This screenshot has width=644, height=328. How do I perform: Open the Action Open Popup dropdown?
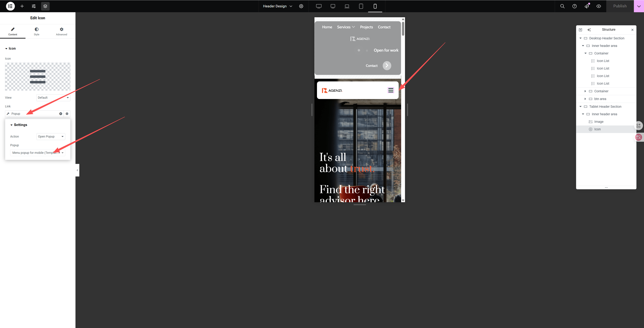click(51, 136)
